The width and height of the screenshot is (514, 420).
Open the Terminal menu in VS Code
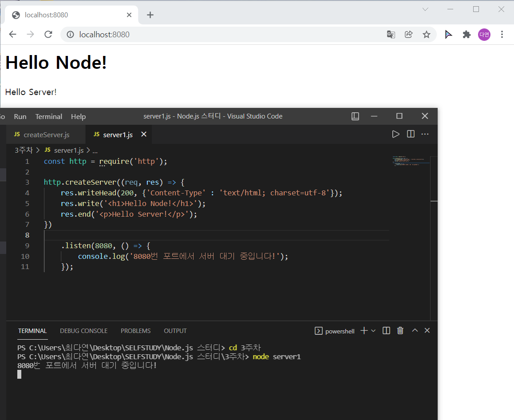click(48, 116)
